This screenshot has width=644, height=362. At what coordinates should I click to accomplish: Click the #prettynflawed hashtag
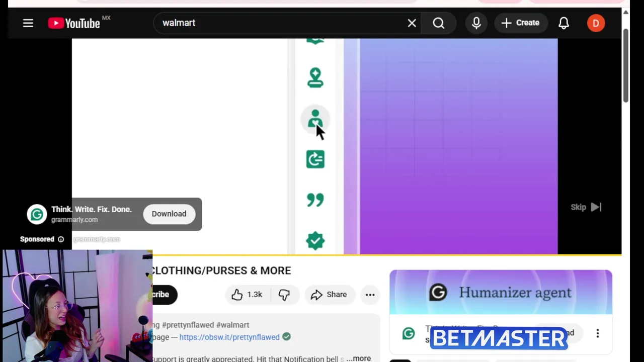pos(188,325)
